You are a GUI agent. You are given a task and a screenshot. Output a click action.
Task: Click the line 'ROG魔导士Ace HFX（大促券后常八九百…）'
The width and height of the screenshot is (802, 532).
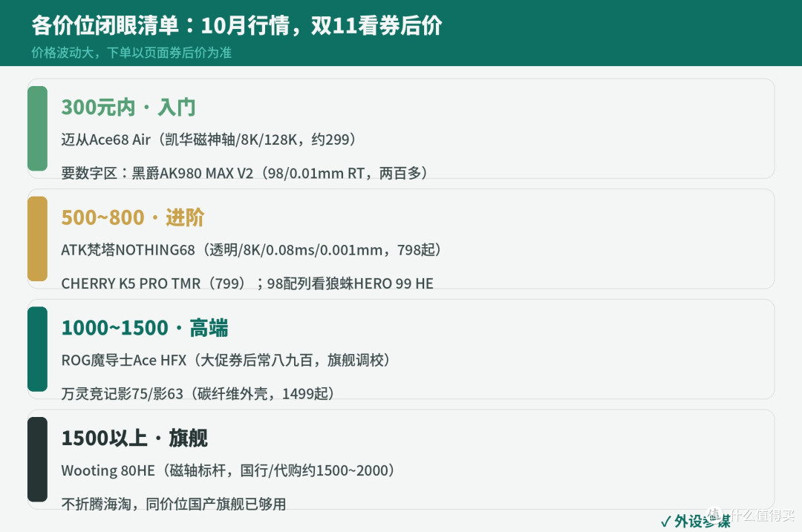pos(226,361)
